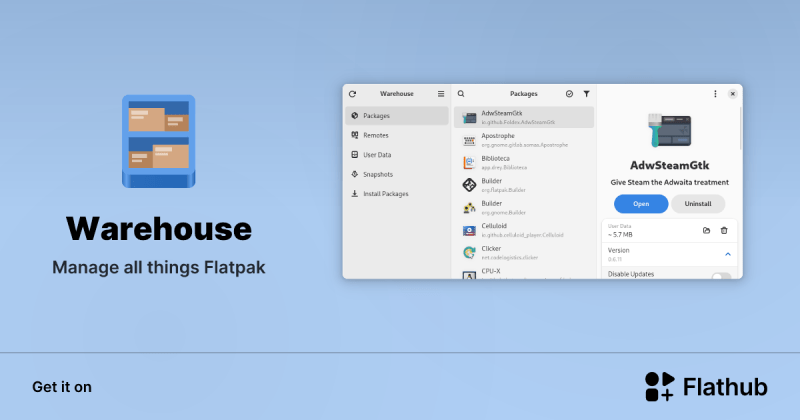Toggle the Disable Updates switch
This screenshot has width=800, height=420.
tap(721, 276)
